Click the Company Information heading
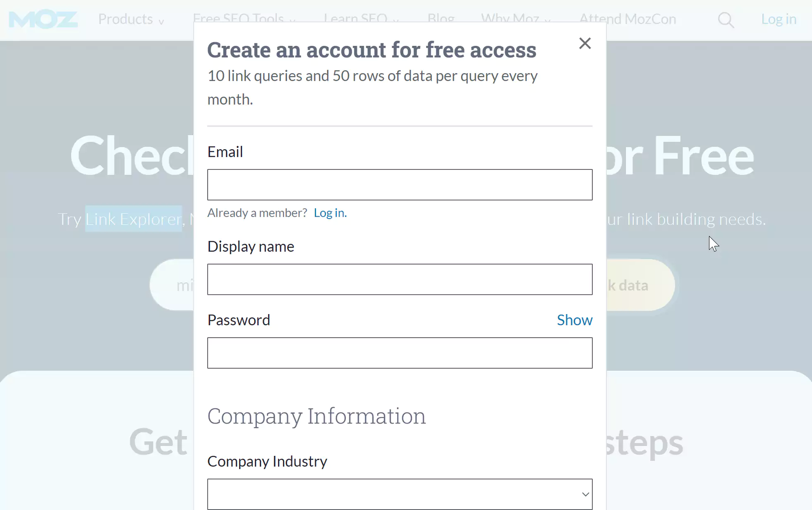The image size is (812, 510). point(316,416)
